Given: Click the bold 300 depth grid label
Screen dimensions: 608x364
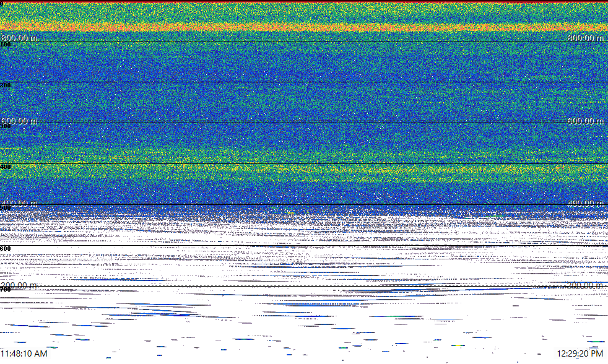Looking at the screenshot, I should pyautogui.click(x=6, y=126).
